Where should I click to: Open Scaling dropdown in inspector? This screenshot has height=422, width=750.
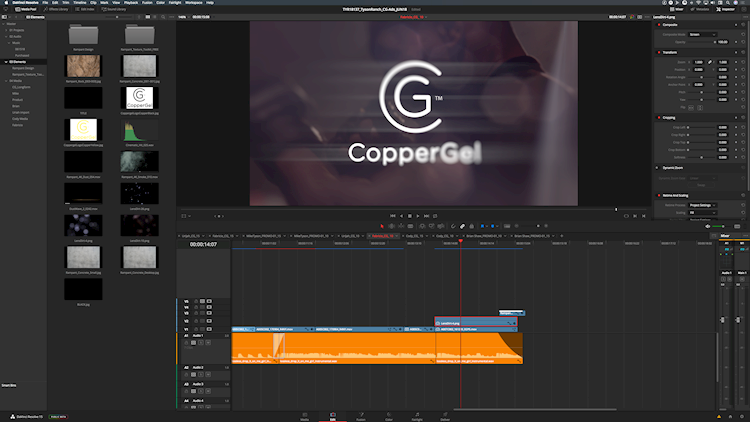click(702, 212)
